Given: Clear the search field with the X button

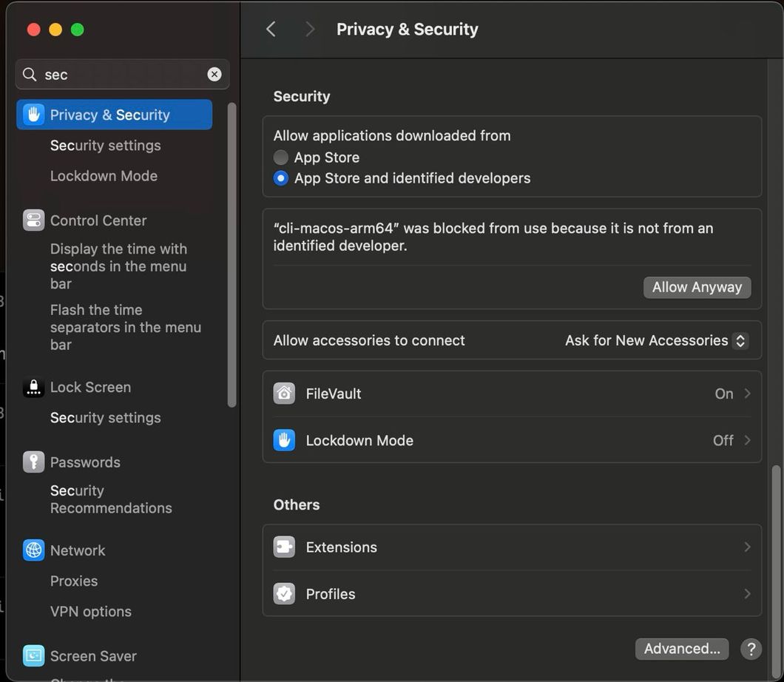Looking at the screenshot, I should (x=214, y=74).
